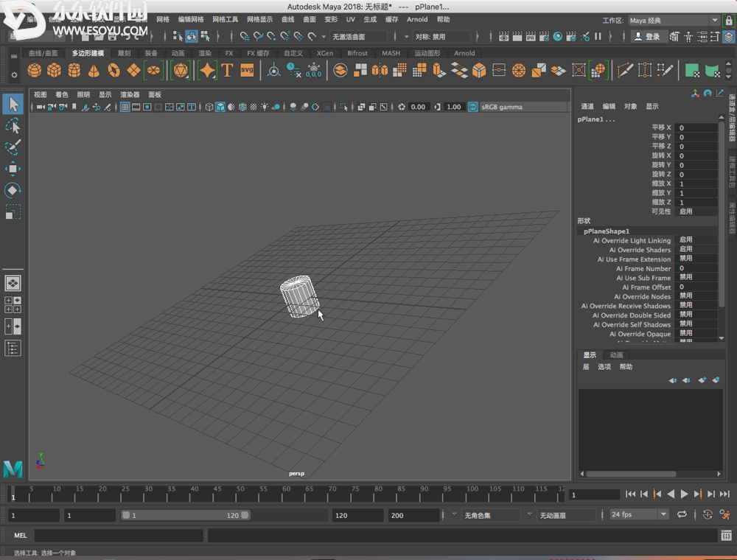Click the SVG import shelf icon
This screenshot has height=560, width=737.
point(247,71)
